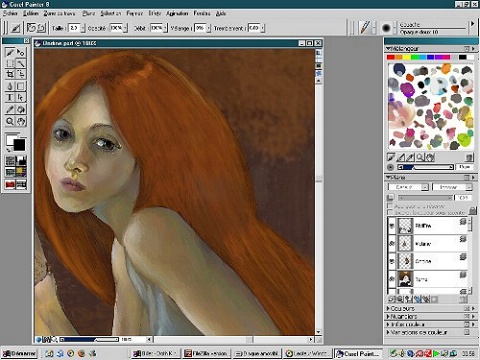Click the brush tool icon in property bar
Viewport: 480px width, 360px height.
pyautogui.click(x=15, y=28)
